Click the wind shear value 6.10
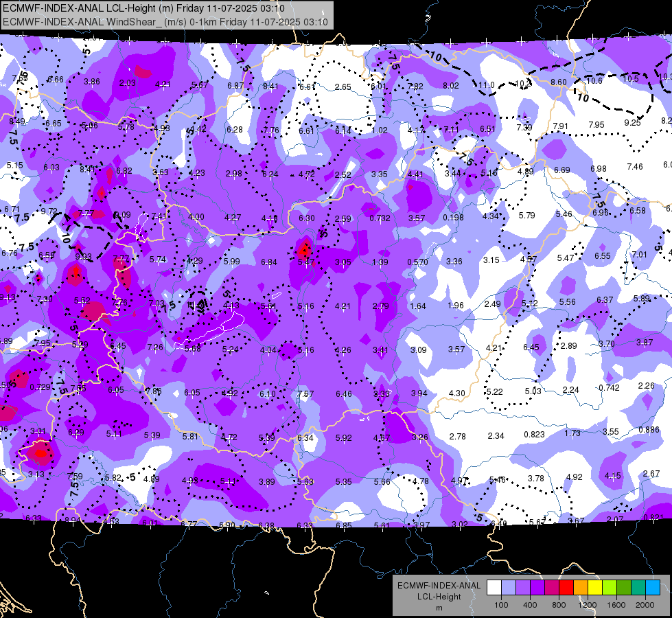Image resolution: width=672 pixels, height=618 pixels. point(268,393)
